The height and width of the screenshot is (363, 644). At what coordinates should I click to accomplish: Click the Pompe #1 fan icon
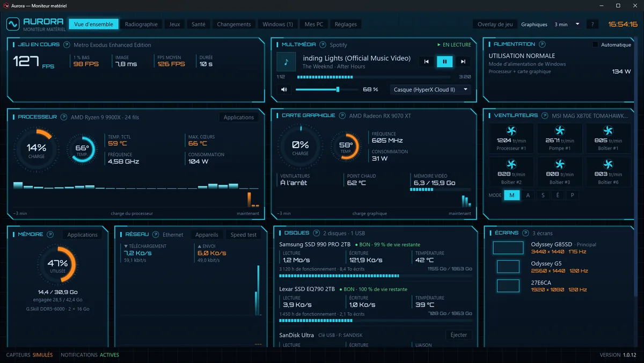click(x=560, y=130)
